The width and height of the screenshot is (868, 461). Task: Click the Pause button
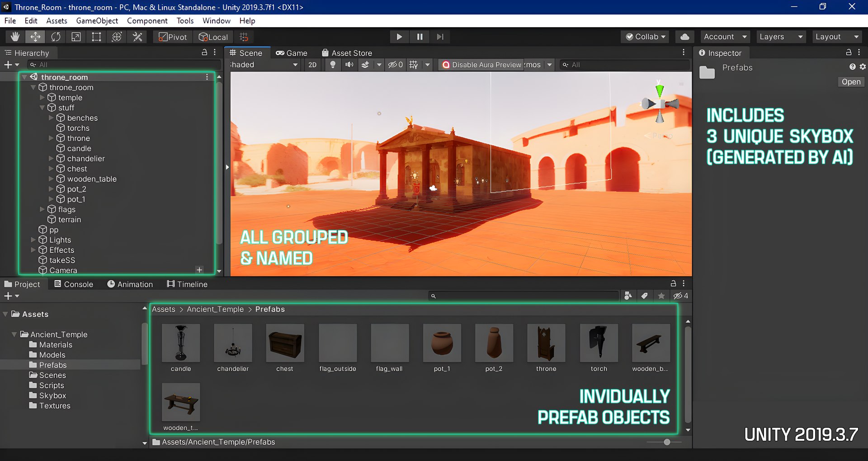420,37
